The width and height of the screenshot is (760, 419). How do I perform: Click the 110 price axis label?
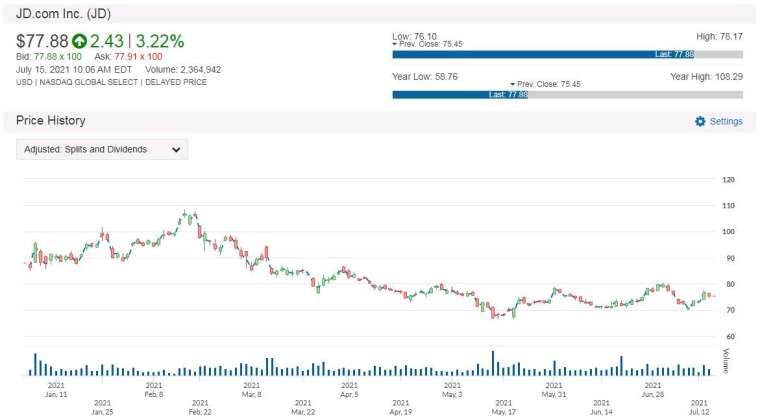(x=728, y=206)
